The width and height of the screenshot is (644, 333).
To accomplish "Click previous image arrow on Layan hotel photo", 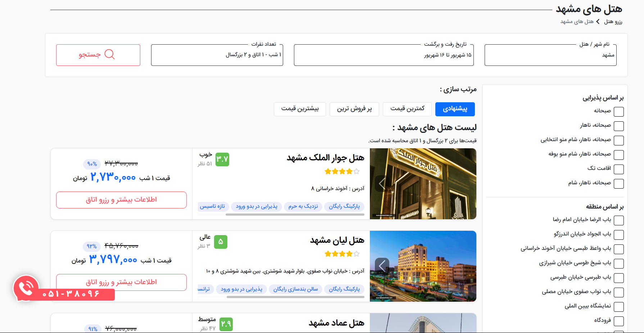I will pyautogui.click(x=382, y=266).
